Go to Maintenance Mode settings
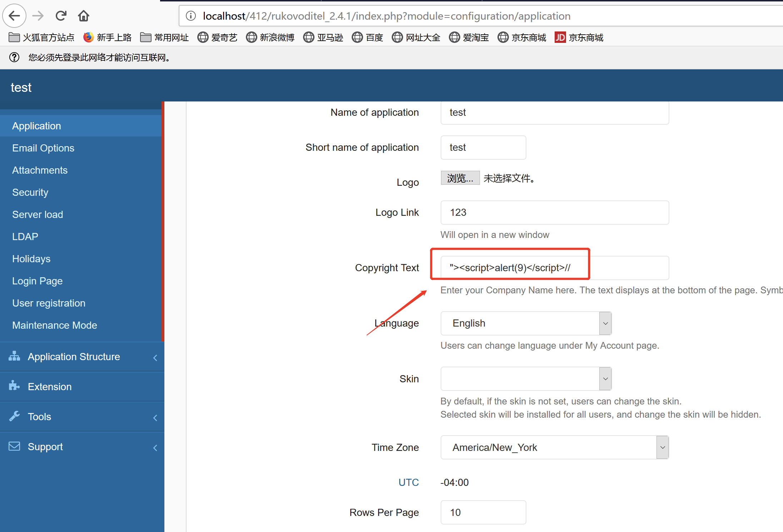The image size is (783, 532). pos(55,325)
